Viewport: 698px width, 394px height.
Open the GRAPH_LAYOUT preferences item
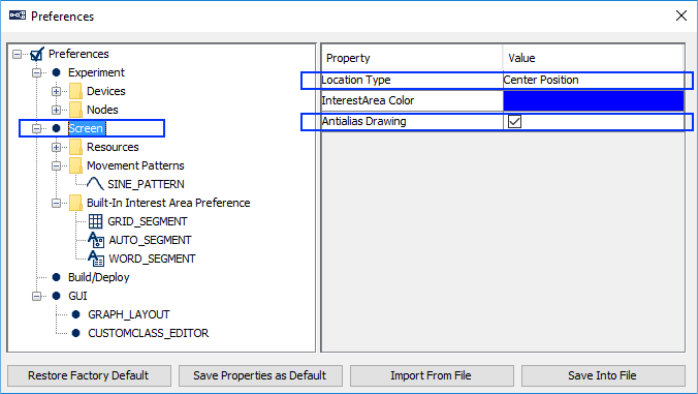coord(129,315)
